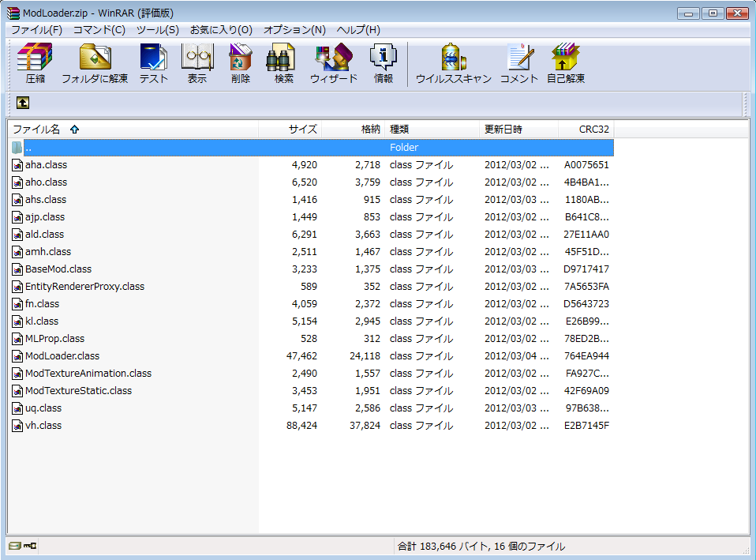Screen dimensions: 756x560
Task: Select the ModTextureStatic.class file name
Action: point(79,391)
